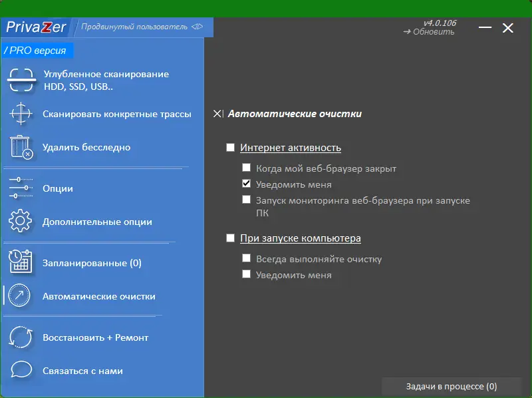The height and width of the screenshot is (398, 532).
Task: Click the crosshair icon for scanning specific traces
Action: [21, 114]
